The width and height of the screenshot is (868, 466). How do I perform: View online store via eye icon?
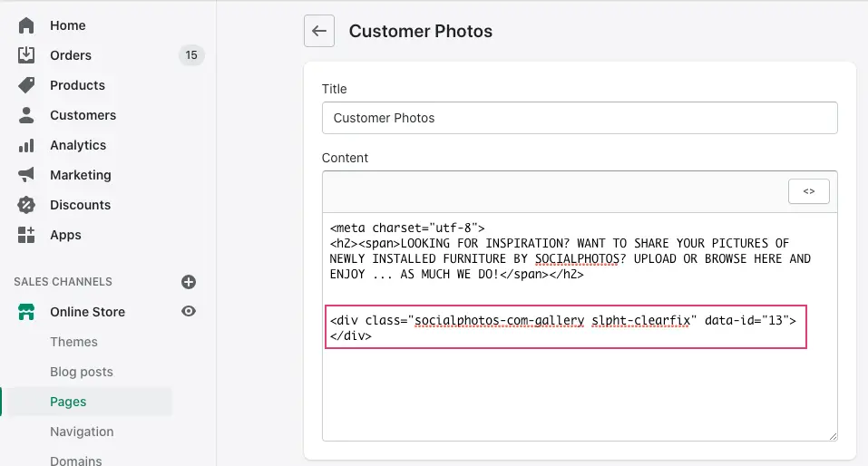[189, 311]
